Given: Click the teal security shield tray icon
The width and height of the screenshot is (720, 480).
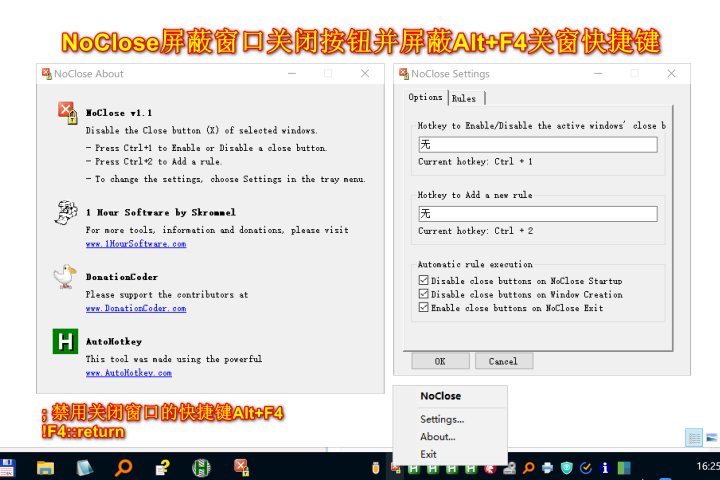Looking at the screenshot, I should 567,468.
